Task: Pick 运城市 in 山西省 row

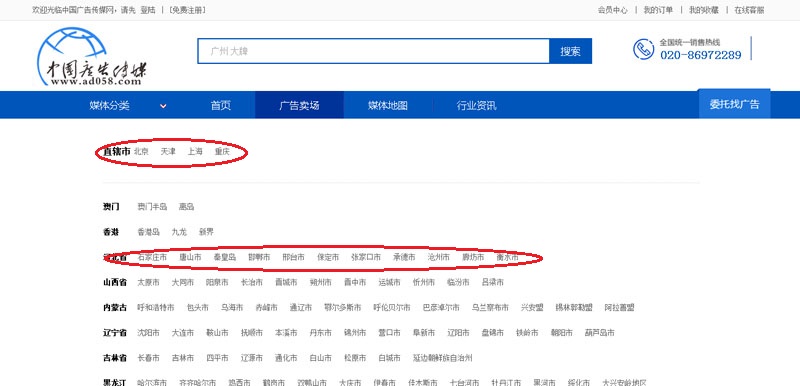Action: [x=389, y=282]
